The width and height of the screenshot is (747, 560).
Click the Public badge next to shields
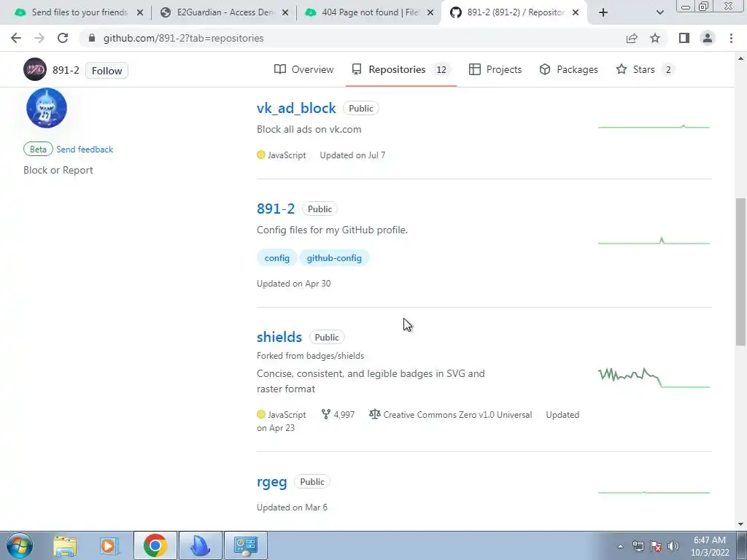coord(327,337)
